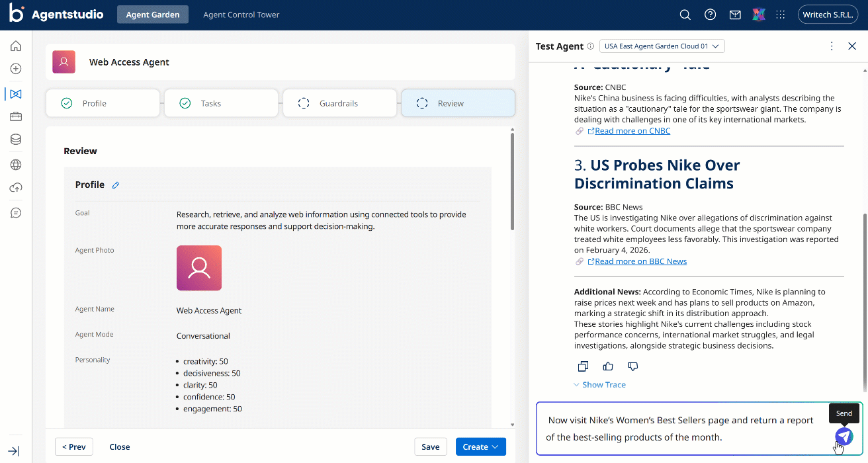Click the Agentstudio logo icon
The width and height of the screenshot is (868, 463).
tap(17, 15)
